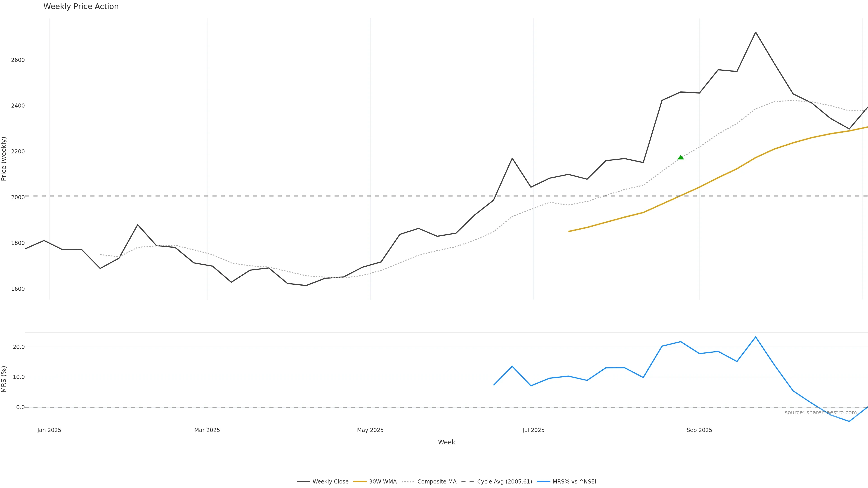
Task: Click the Price (weekly) y-axis title
Action: point(4,159)
